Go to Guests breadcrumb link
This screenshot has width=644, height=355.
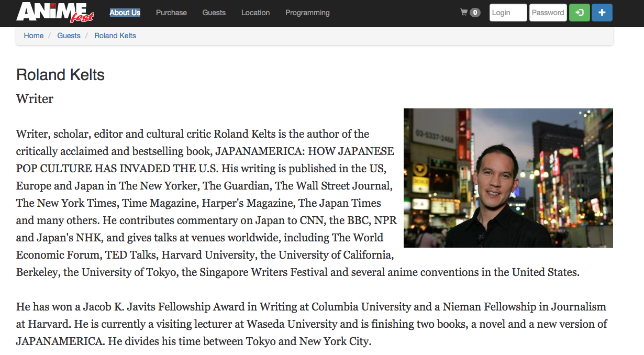coord(69,36)
